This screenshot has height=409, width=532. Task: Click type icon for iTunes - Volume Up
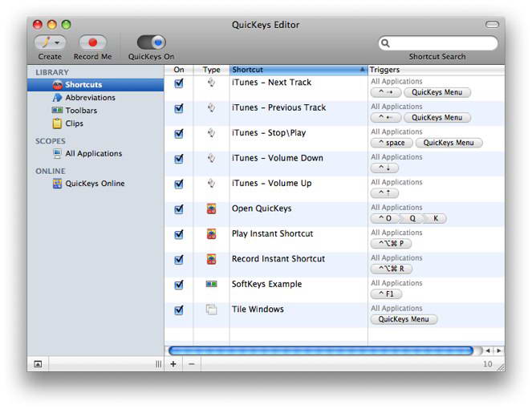tap(211, 183)
